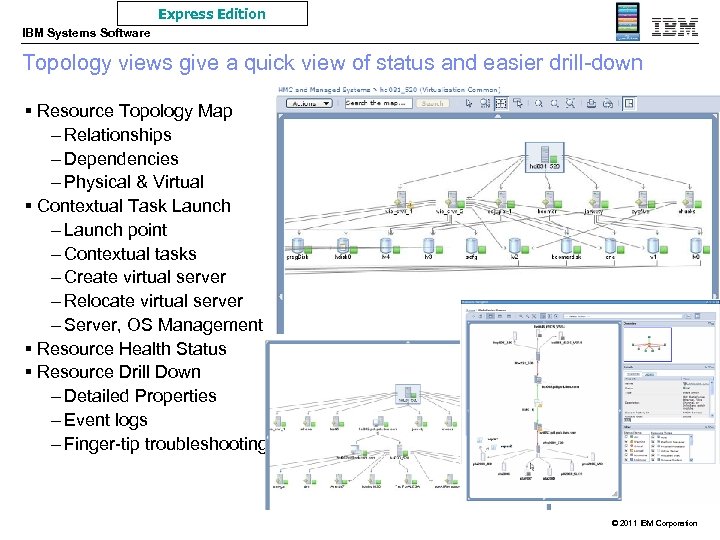This screenshot has height=540, width=720.
Task: Click the green status square on hc031_520
Action: tap(553, 159)
